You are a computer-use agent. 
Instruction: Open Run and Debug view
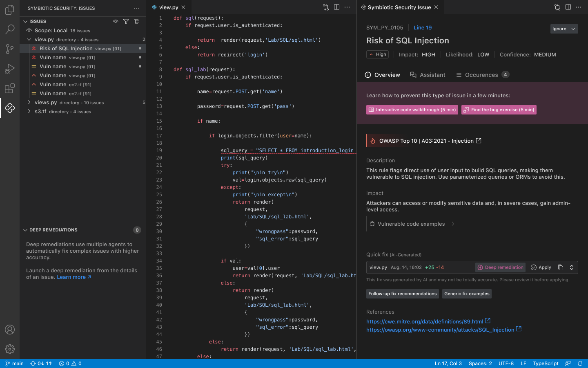[10, 69]
